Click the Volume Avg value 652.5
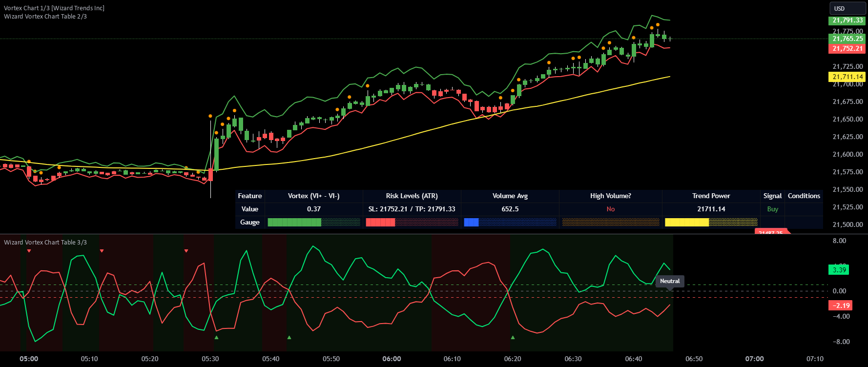This screenshot has height=367, width=868. pyautogui.click(x=510, y=209)
